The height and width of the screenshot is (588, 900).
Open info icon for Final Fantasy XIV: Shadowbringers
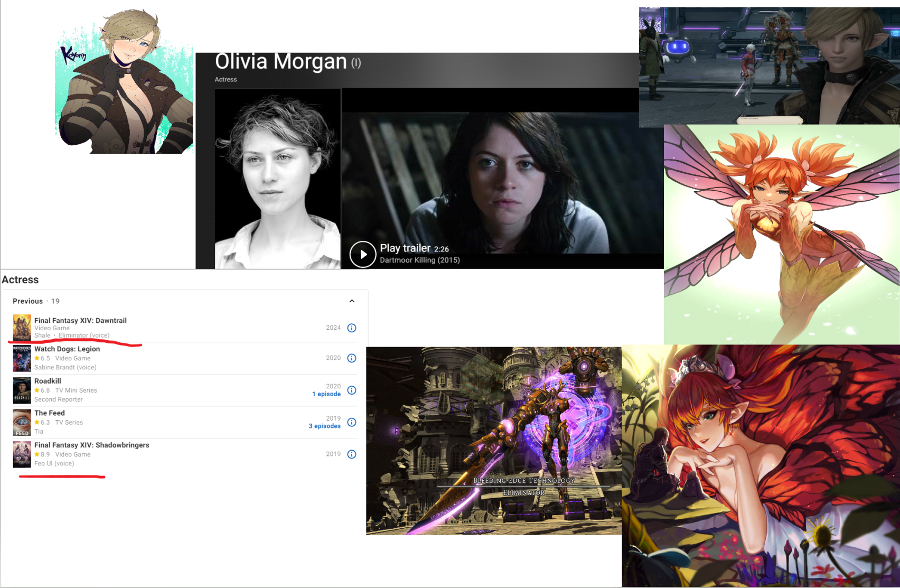(x=352, y=454)
